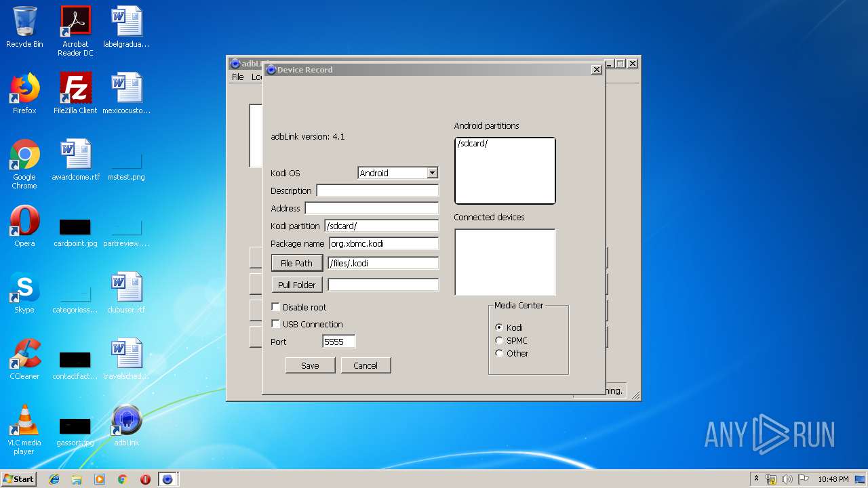Image resolution: width=868 pixels, height=488 pixels.
Task: Open the labelgradua Word document icon
Action: (x=126, y=27)
